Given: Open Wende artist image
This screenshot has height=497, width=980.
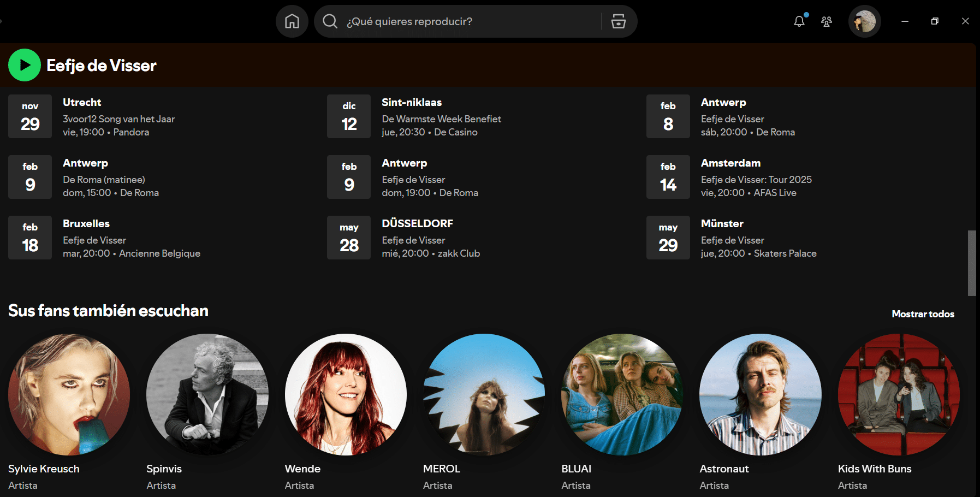Looking at the screenshot, I should (x=346, y=394).
